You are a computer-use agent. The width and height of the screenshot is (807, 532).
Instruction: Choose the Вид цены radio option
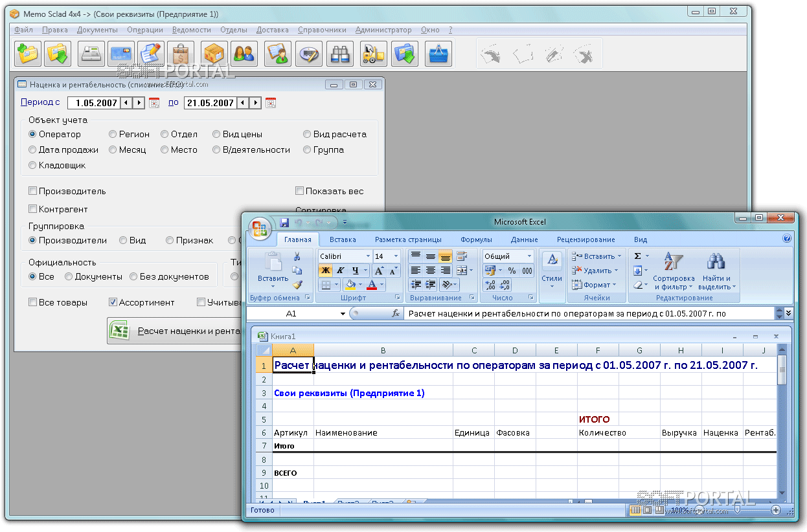click(x=238, y=135)
